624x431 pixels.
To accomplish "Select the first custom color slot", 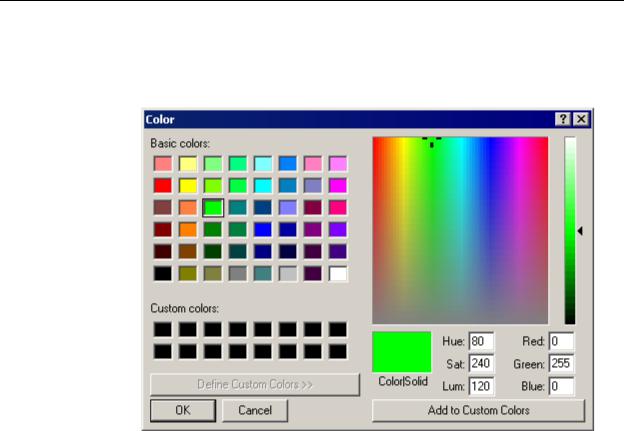I will pyautogui.click(x=163, y=330).
